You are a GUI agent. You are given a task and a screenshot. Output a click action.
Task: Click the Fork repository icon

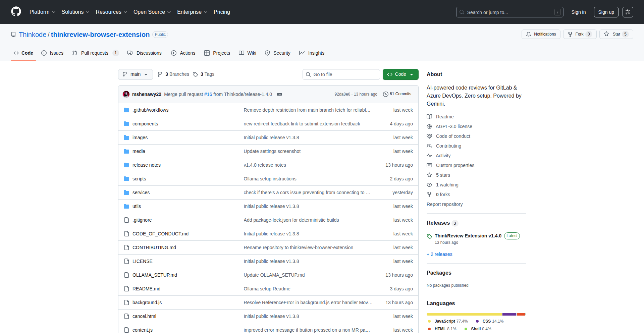click(570, 34)
